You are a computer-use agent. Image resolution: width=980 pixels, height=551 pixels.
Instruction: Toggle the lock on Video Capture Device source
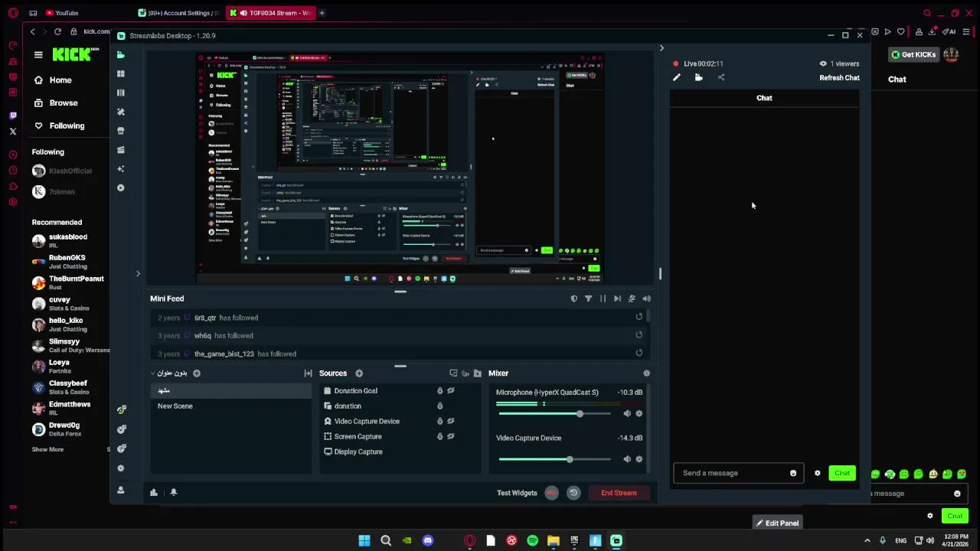coord(439,421)
